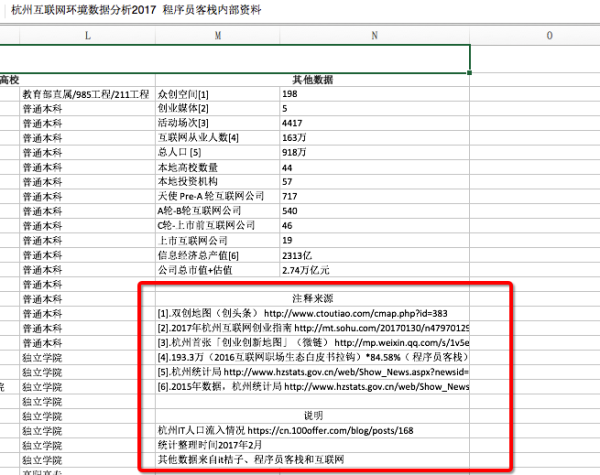Select the 上市互联网公司 cell
Image resolution: width=600 pixels, height=475 pixels.
218,240
